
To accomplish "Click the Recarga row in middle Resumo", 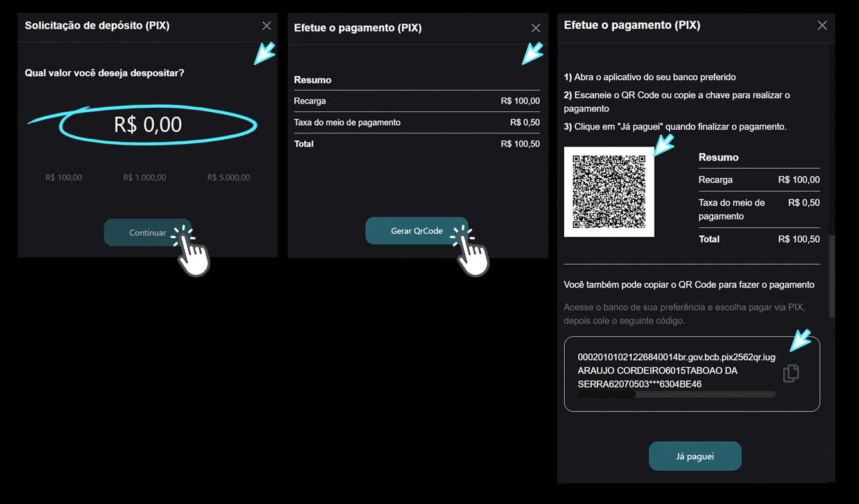I will click(417, 101).
